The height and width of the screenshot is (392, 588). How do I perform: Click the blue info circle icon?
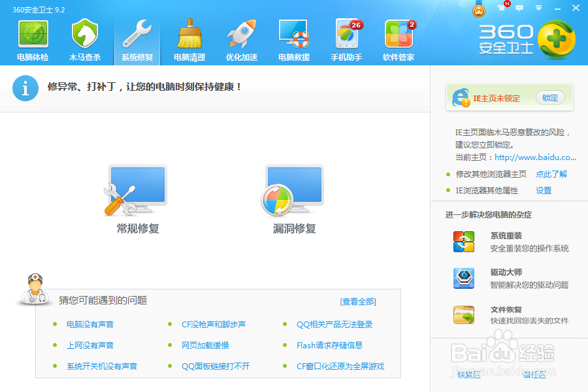[25, 88]
